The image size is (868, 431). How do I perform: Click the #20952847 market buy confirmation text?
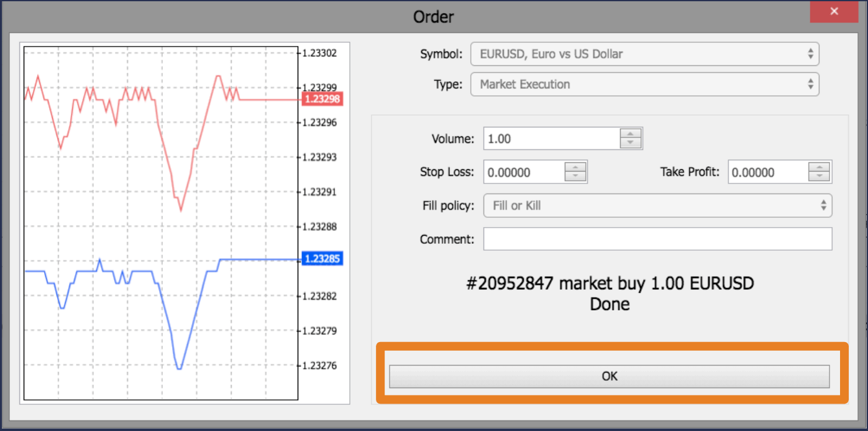pos(610,283)
